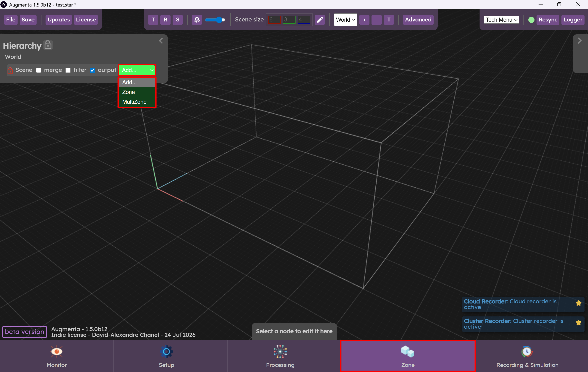
Task: Click the red scene size X field
Action: click(x=274, y=20)
